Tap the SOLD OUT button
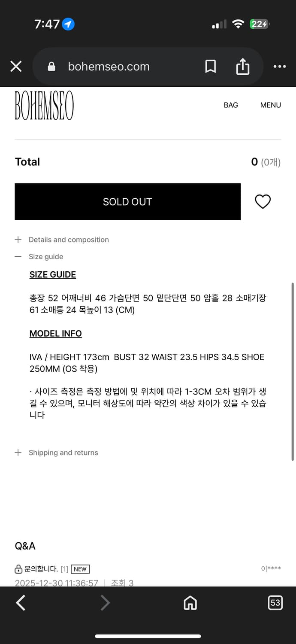 [x=127, y=201]
